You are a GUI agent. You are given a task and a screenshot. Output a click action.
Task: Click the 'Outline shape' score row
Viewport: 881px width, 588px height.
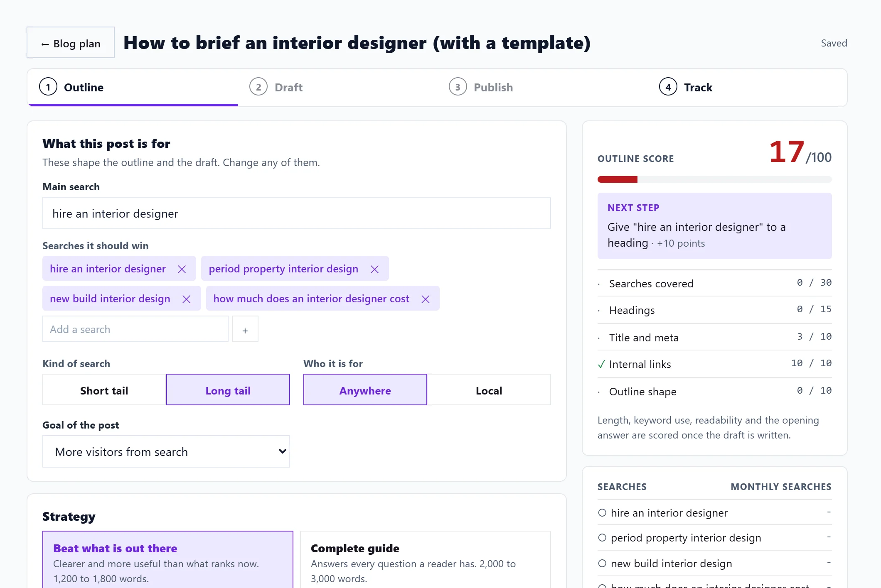(x=715, y=391)
